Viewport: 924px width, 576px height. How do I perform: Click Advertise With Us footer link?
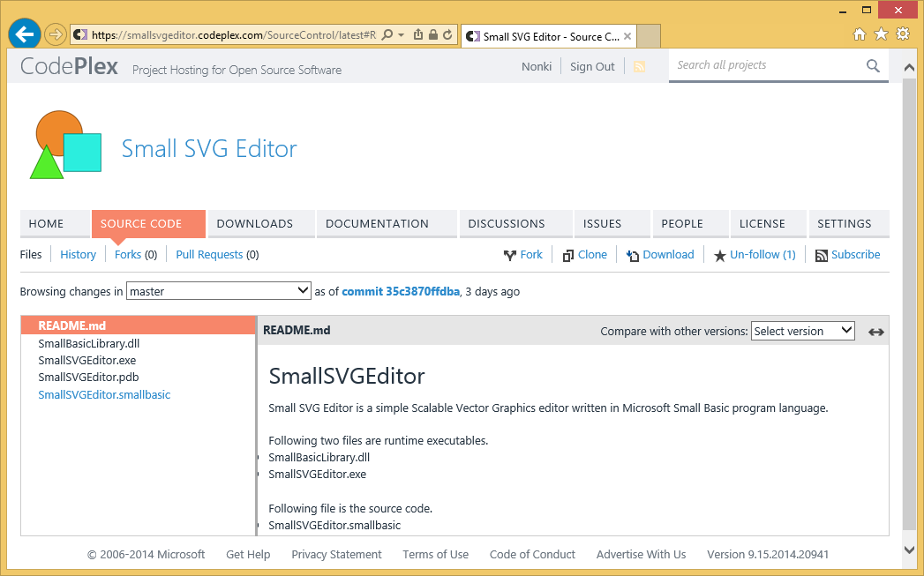point(641,554)
